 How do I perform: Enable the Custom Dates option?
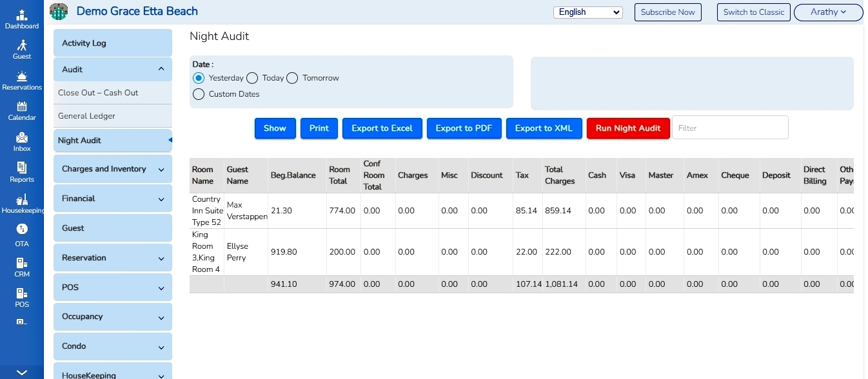pos(199,93)
